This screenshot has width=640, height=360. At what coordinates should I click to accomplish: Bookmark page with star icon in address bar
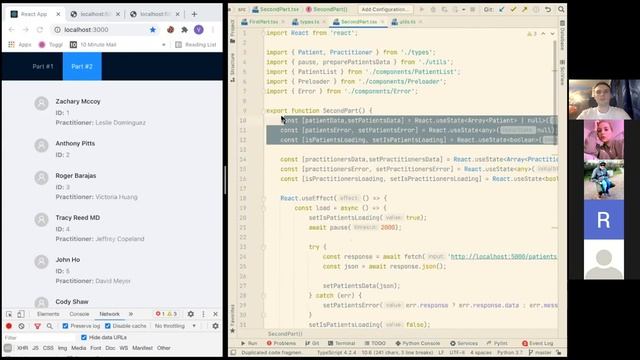point(153,29)
